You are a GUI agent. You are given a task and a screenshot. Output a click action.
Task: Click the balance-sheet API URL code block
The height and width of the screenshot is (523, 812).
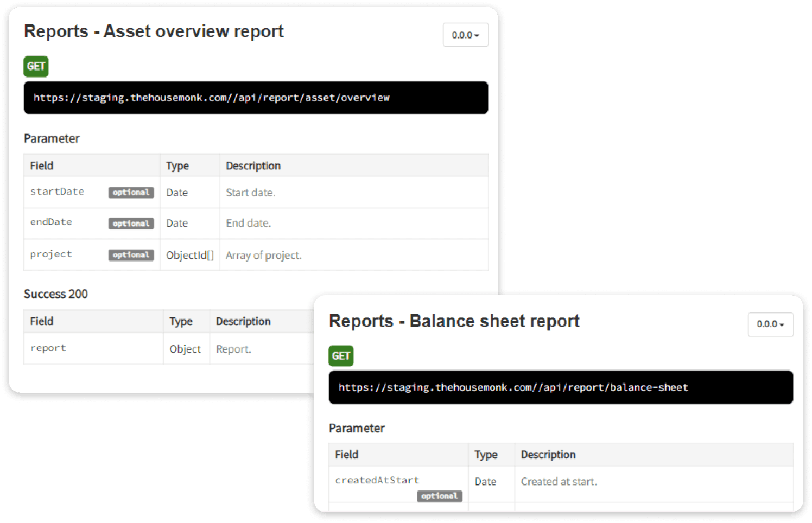point(561,387)
